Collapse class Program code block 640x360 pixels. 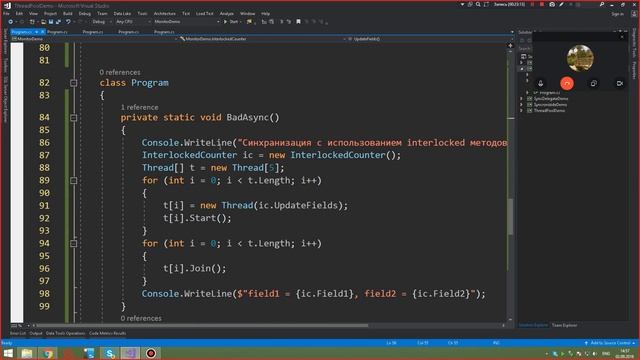coord(73,83)
